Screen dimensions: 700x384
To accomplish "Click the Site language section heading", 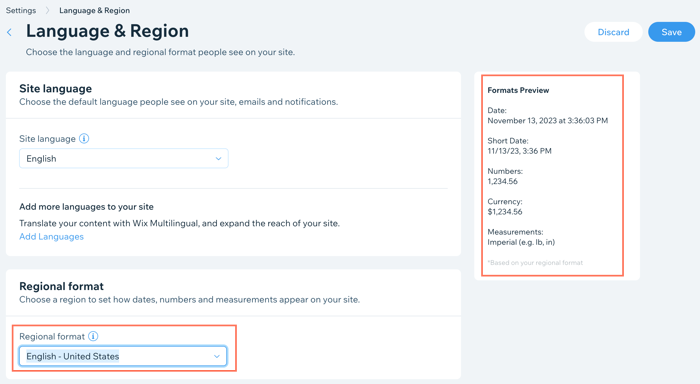I will 55,88.
